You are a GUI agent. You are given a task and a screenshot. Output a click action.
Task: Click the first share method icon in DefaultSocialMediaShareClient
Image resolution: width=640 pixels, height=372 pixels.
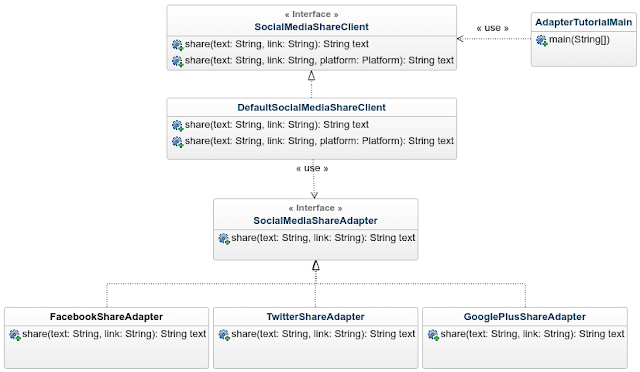click(x=178, y=125)
